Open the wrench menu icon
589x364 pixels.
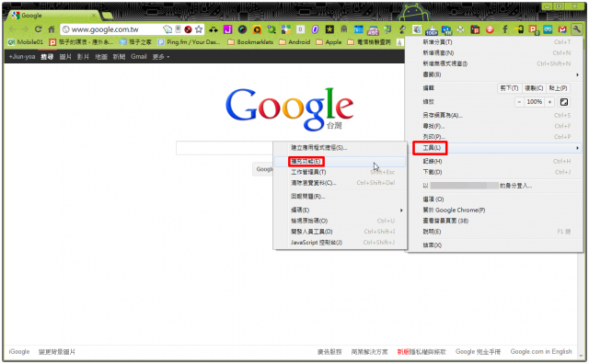[576, 28]
